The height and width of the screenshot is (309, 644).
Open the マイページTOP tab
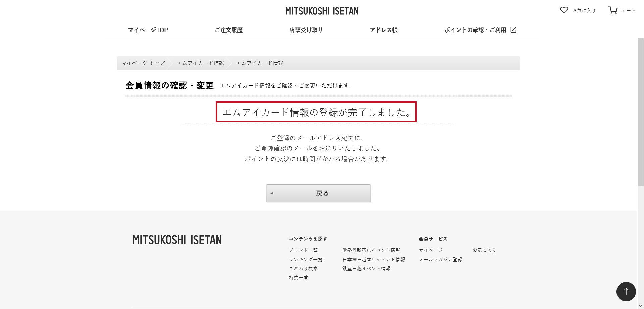148,30
